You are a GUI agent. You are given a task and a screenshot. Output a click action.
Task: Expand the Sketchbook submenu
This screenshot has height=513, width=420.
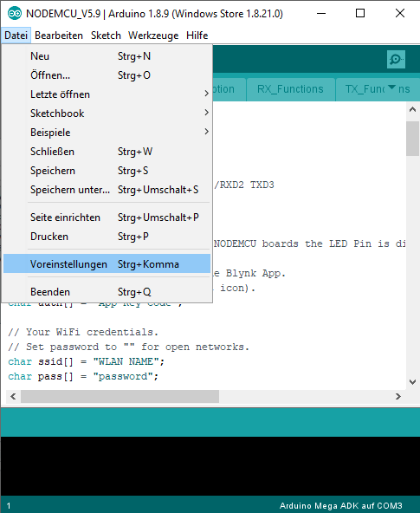pyautogui.click(x=107, y=114)
